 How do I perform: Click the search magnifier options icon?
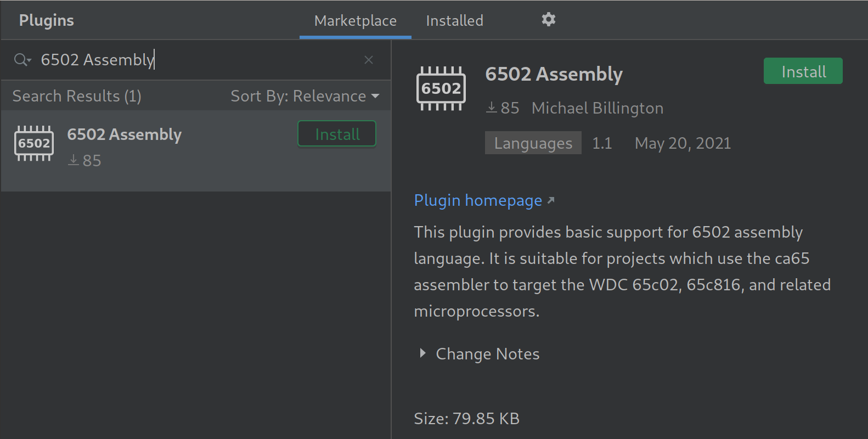coord(22,60)
